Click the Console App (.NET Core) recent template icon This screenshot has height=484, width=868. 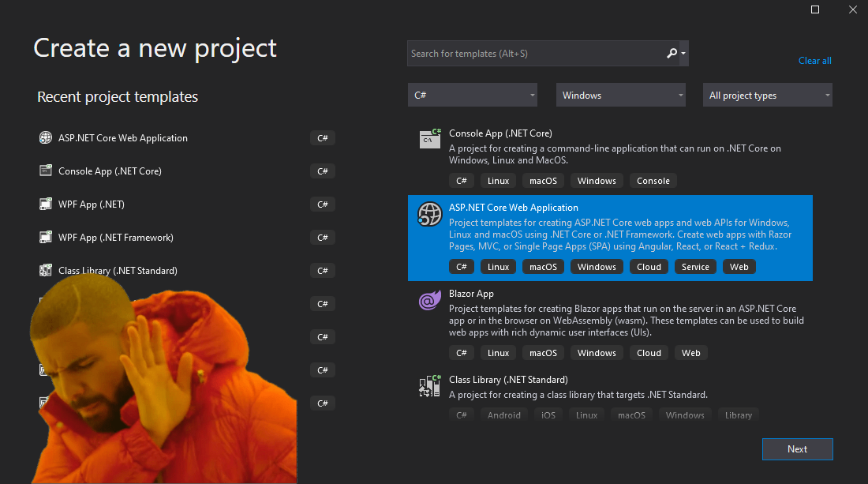tap(46, 171)
